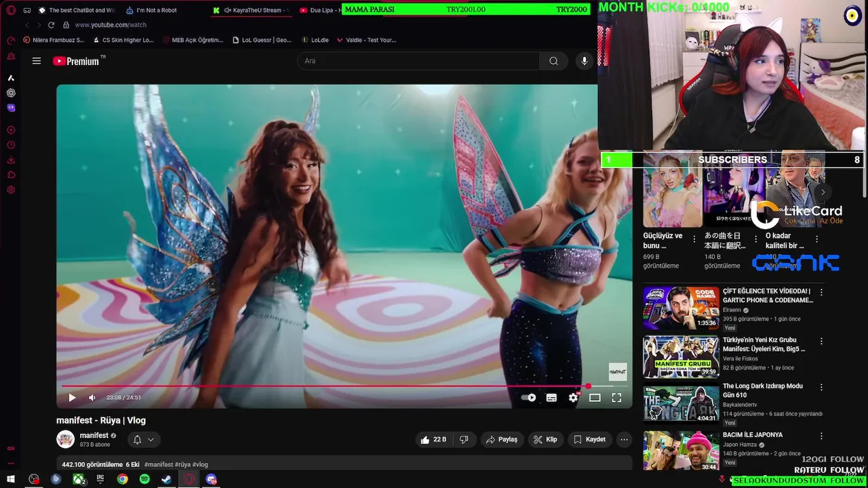Show next shorts with right chevron

[823, 192]
